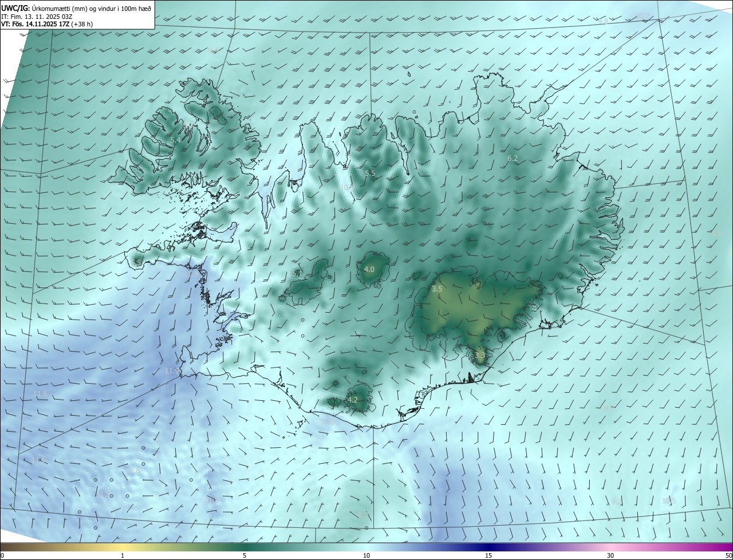Click the colour bar label '30'
This screenshot has width=733, height=560.
[610, 556]
